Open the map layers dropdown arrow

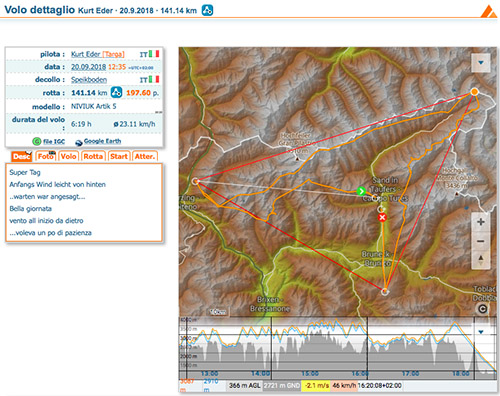481,63
